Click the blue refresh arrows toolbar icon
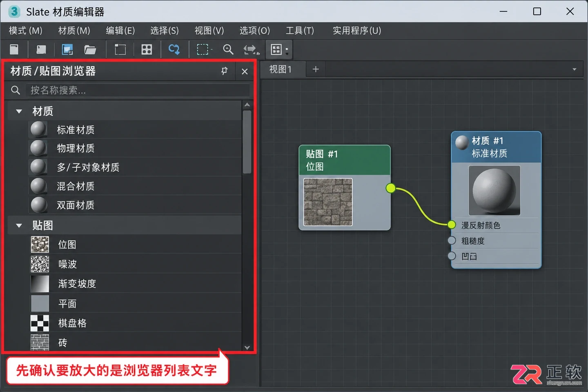The height and width of the screenshot is (392, 588). (174, 50)
